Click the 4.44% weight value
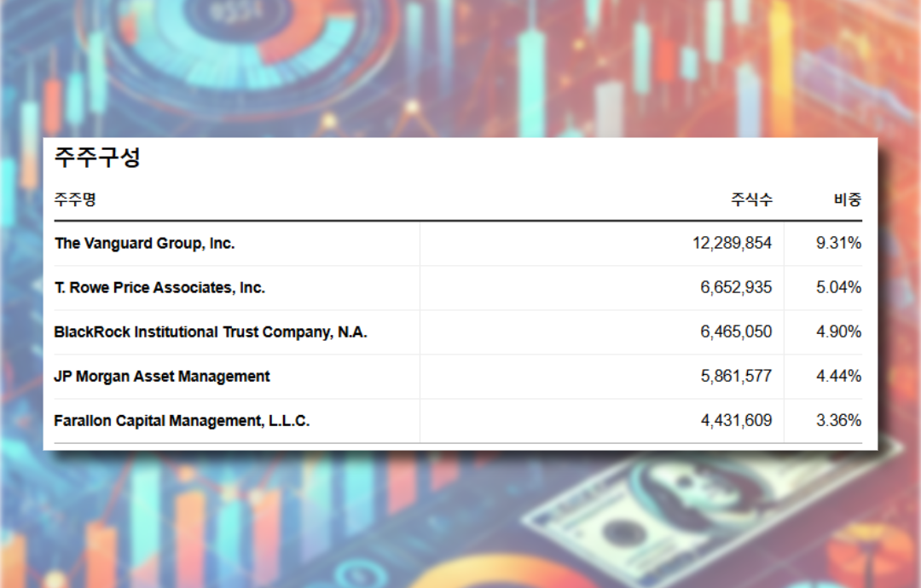 coord(839,376)
